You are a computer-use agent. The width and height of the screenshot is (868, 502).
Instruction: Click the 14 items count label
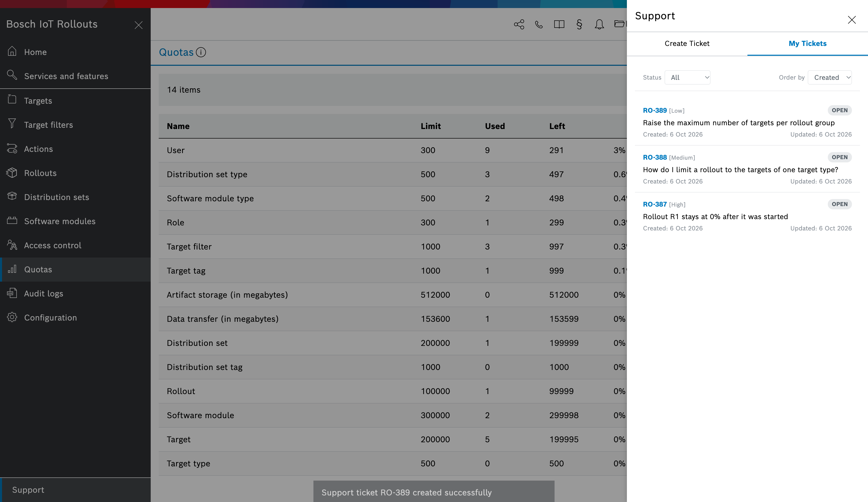[184, 90]
